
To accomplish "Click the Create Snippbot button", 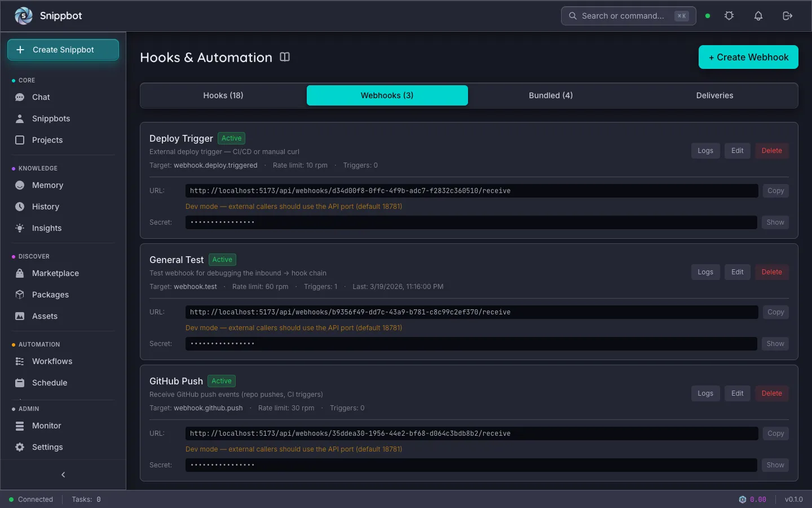I will coord(63,50).
